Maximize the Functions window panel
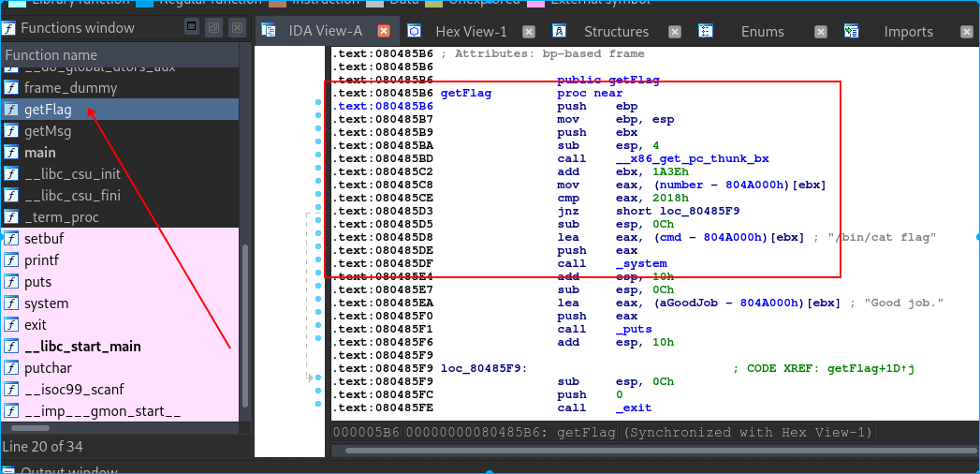Viewport: 980px width, 474px height. 193,27
